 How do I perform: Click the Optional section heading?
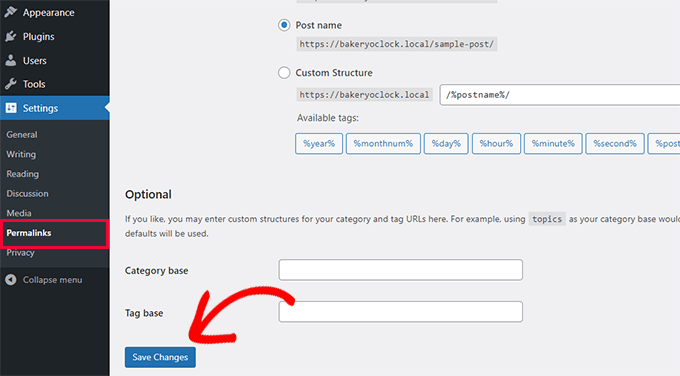click(148, 194)
